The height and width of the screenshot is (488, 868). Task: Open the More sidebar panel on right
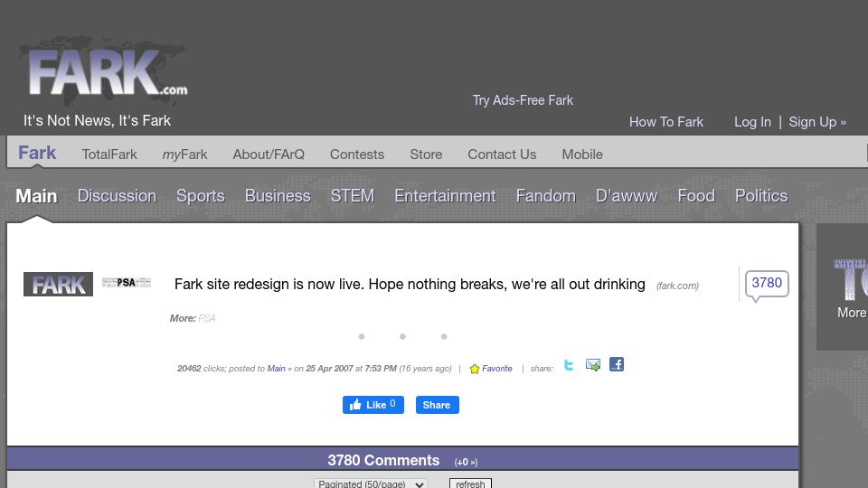tap(843, 286)
